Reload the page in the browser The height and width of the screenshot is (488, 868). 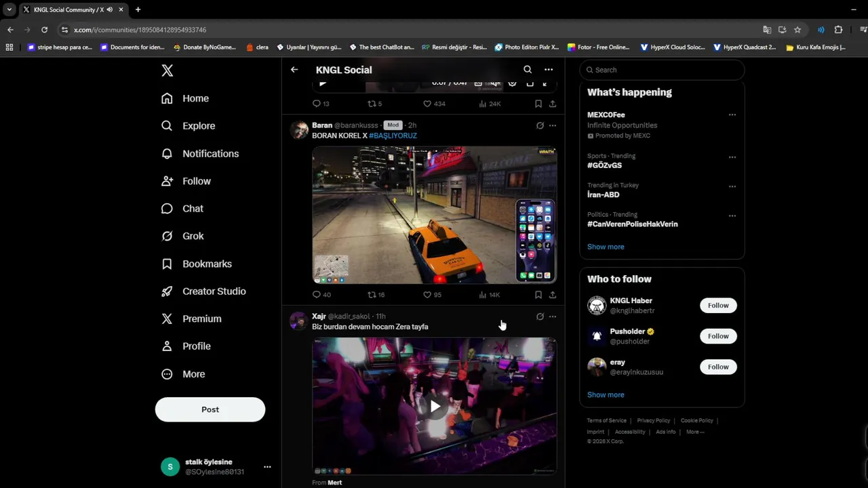pos(44,30)
